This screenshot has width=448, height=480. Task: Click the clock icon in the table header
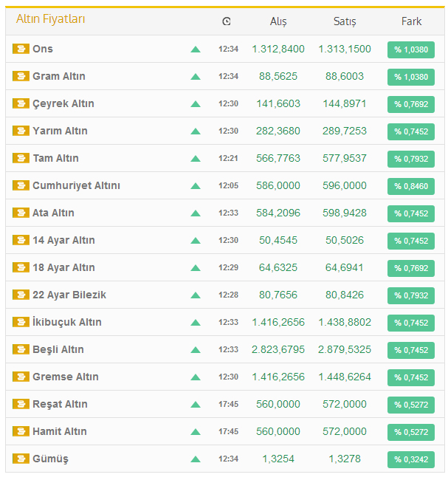(227, 21)
